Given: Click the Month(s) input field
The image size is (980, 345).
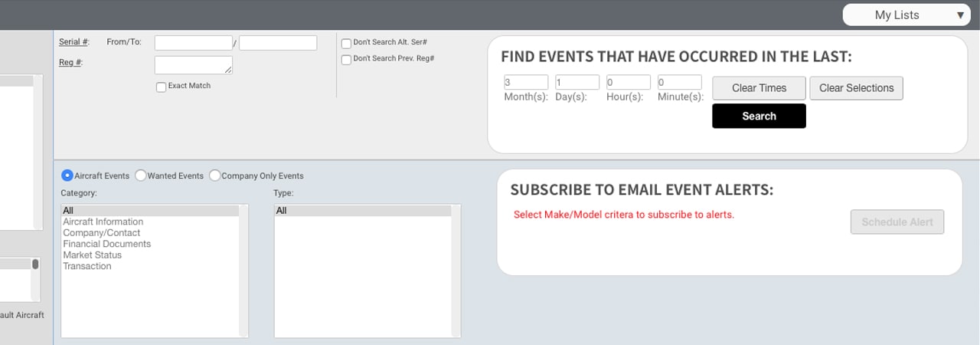Looking at the screenshot, I should (526, 82).
